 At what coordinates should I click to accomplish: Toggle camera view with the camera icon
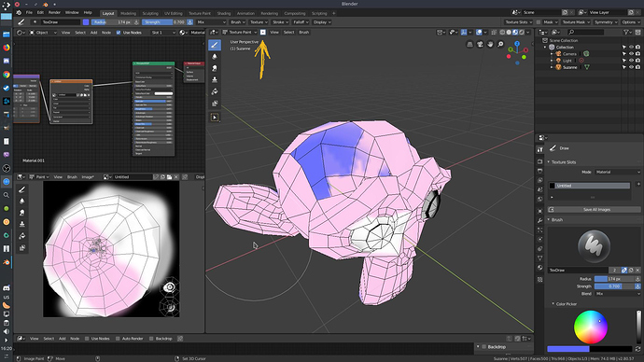[480, 44]
